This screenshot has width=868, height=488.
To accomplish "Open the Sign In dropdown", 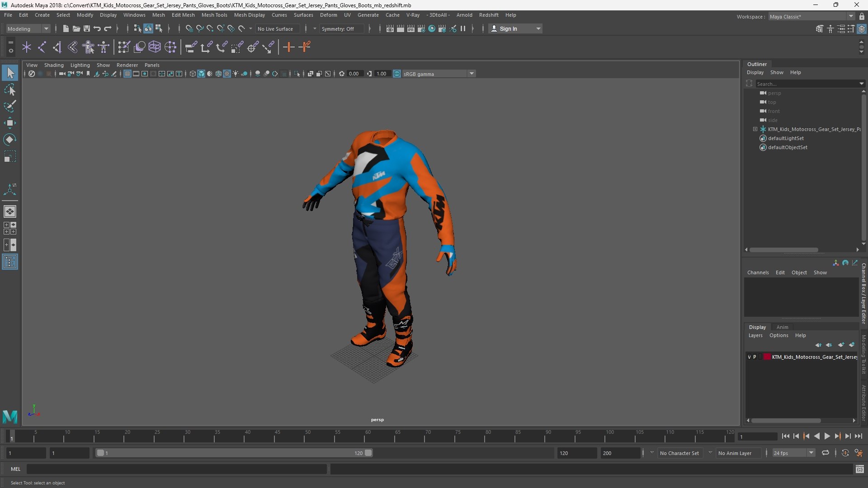I will pyautogui.click(x=516, y=28).
